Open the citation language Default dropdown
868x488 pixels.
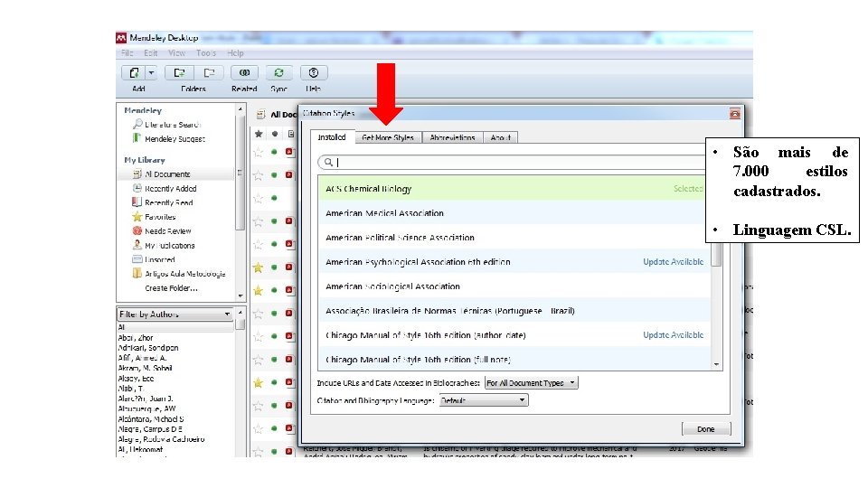pos(483,400)
